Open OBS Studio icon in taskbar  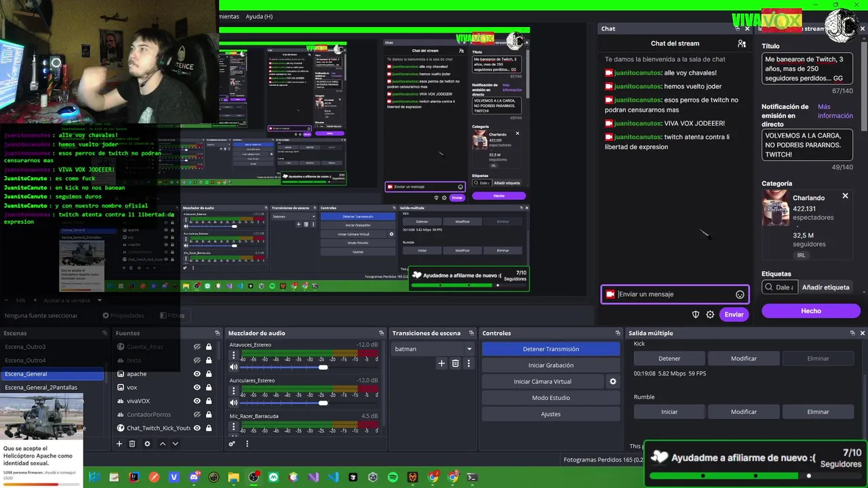(254, 477)
